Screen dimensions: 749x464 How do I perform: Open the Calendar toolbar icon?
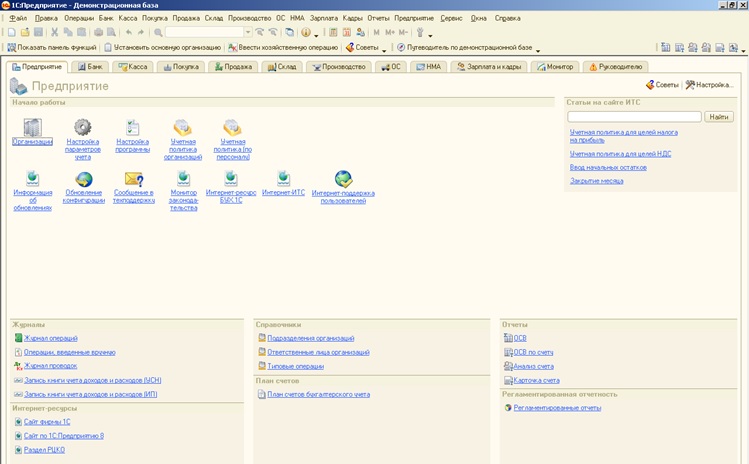(x=347, y=32)
